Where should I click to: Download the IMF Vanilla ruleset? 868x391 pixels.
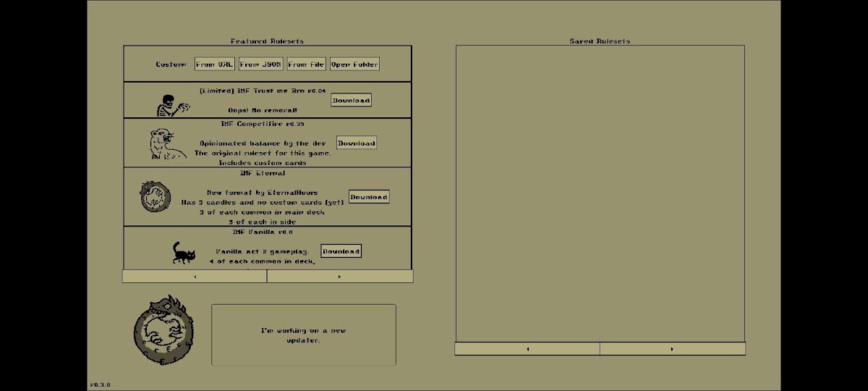[x=341, y=251]
